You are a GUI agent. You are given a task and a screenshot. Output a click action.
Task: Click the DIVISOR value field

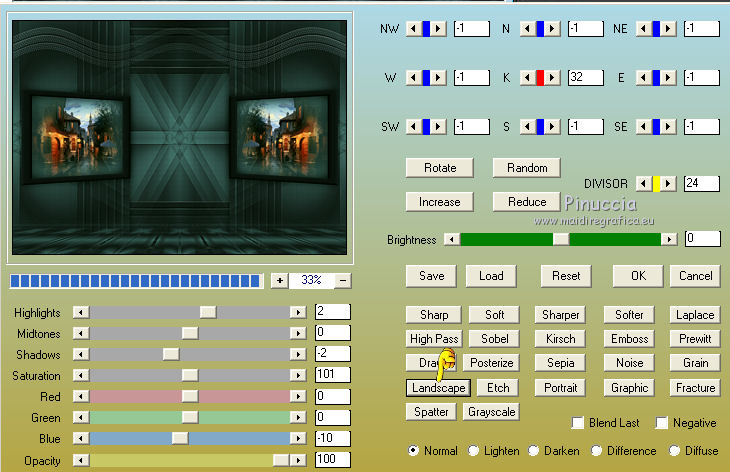[702, 183]
